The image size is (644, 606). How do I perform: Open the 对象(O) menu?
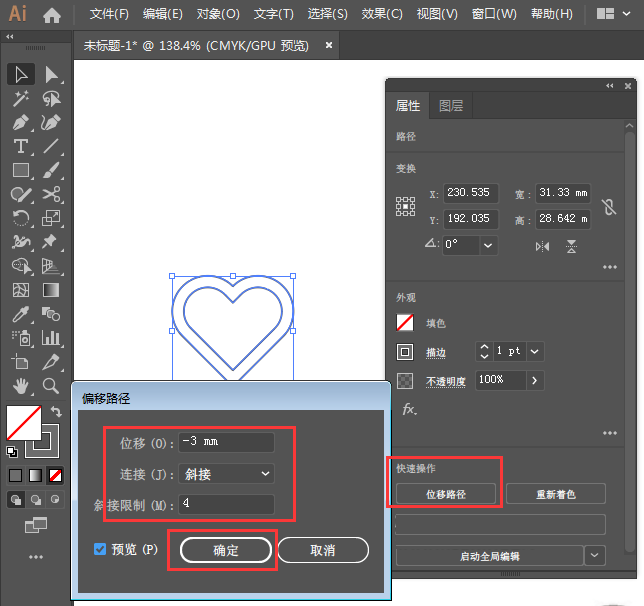point(218,14)
